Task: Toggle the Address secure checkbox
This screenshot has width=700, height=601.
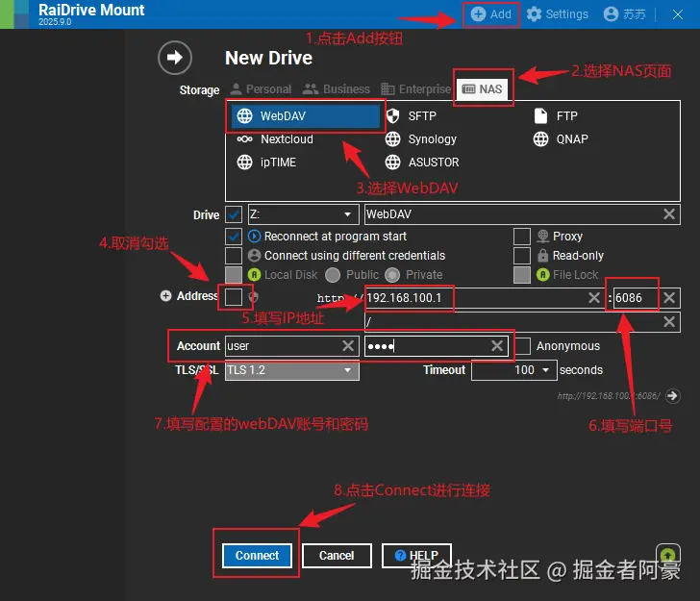Action: (234, 297)
